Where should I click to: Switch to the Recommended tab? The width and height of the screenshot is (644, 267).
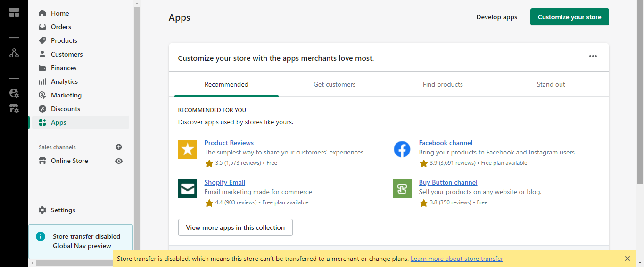pos(226,84)
